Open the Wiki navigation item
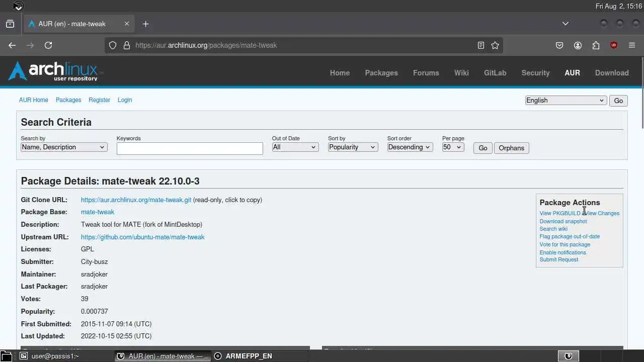The height and width of the screenshot is (362, 644). (x=461, y=73)
